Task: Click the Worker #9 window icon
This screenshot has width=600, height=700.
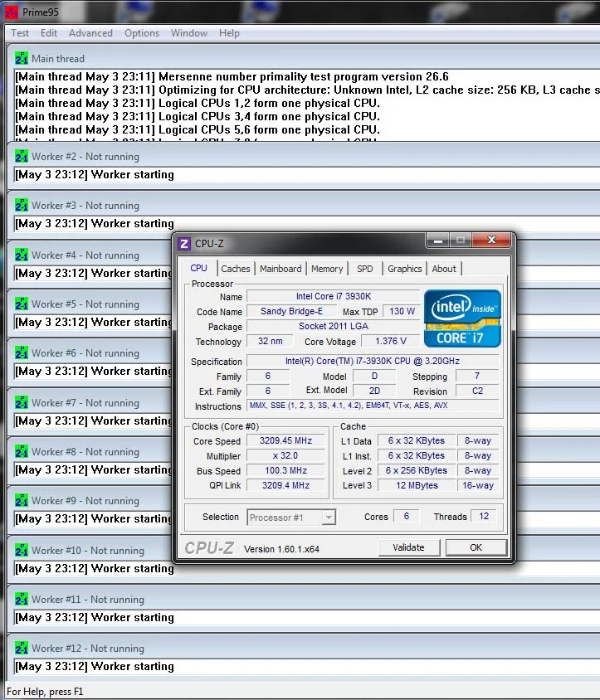Action: pos(21,500)
